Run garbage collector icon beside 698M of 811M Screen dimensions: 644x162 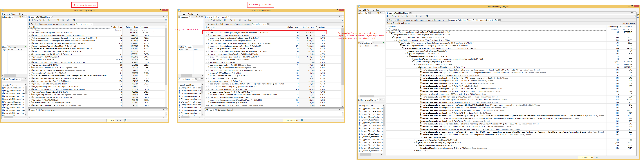click(x=597, y=158)
